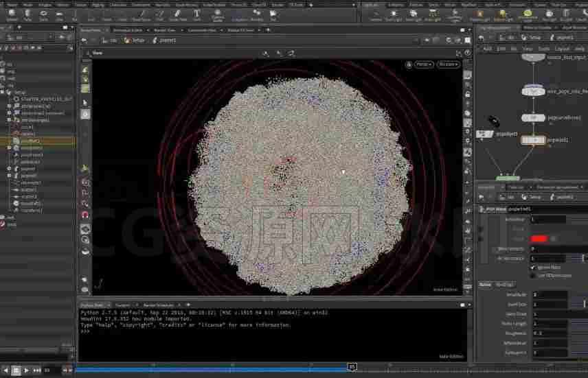Click the play button in the playbar

[x=26, y=370]
